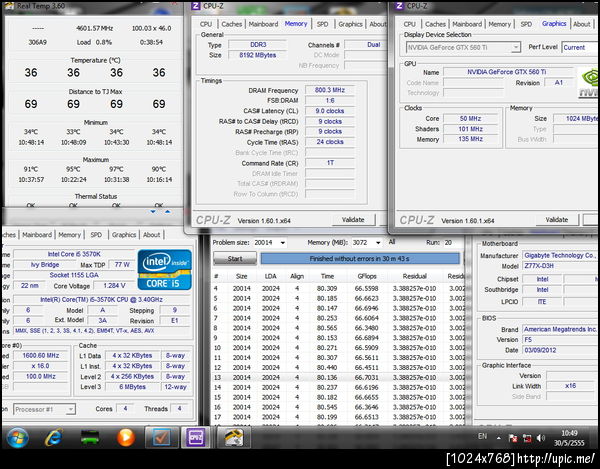Image resolution: width=600 pixels, height=469 pixels.
Task: Open SPD tab in bottom-left CPU-Z window
Action: pos(96,235)
